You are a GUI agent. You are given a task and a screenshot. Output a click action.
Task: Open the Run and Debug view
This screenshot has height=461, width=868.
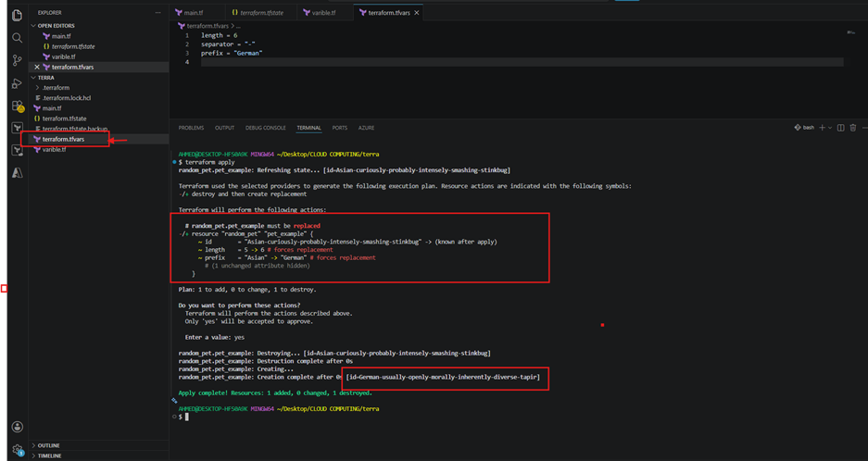pyautogui.click(x=18, y=83)
